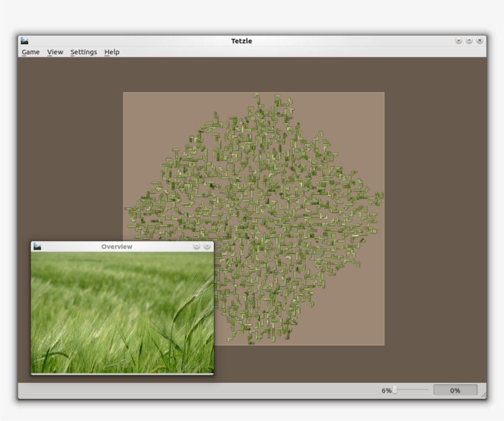Click the Tetzle icon in the title bar
Viewport: 504px width, 421px height.
tap(25, 41)
